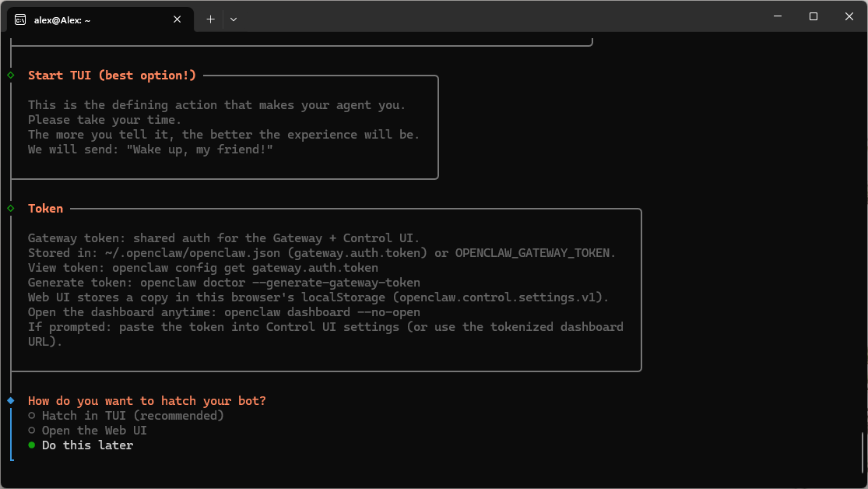This screenshot has height=489, width=868.
Task: Click the Start TUI (best option!) heading
Action: (112, 76)
